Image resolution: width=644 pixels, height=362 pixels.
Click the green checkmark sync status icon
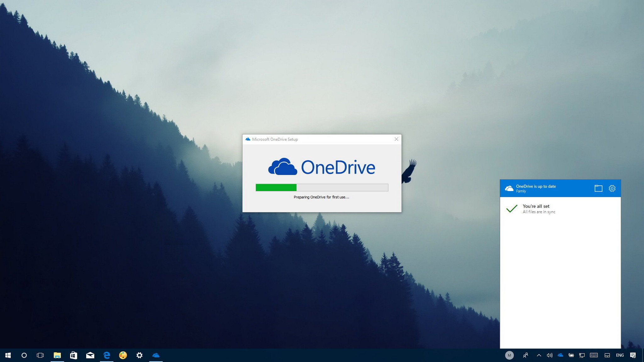pyautogui.click(x=512, y=209)
